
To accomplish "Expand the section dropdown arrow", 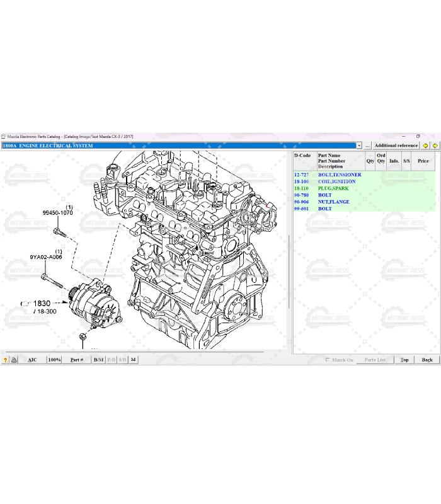I will pos(359,146).
